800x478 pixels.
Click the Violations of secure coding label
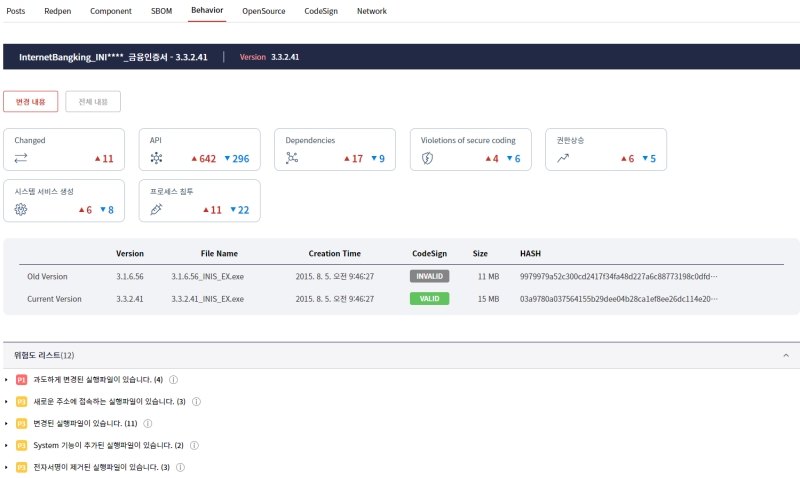click(x=468, y=140)
